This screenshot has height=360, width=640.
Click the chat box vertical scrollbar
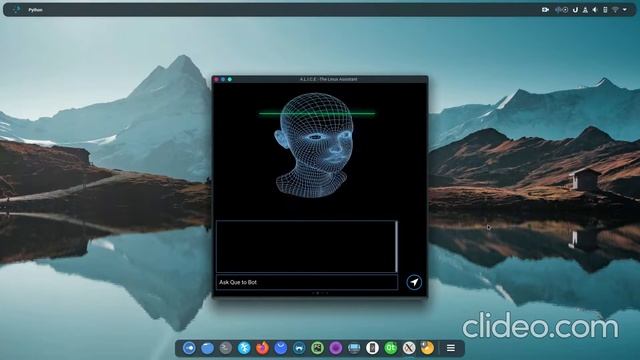[x=396, y=247]
